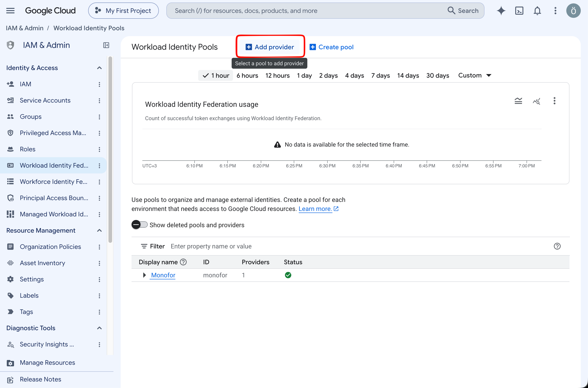
Task: Click help icon beside Display name column
Action: 183,262
